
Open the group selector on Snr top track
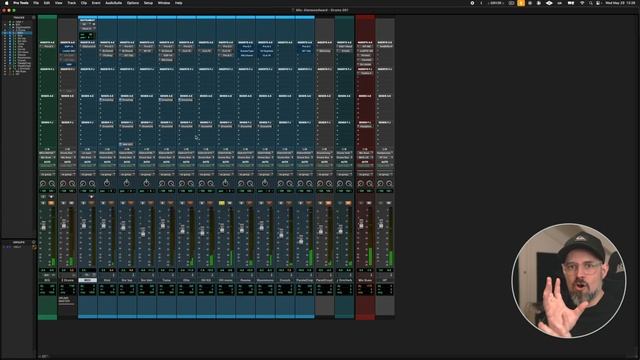127,174
